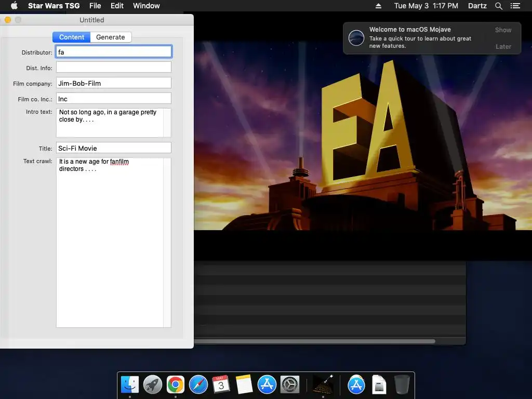Open the Edit menu

(117, 6)
